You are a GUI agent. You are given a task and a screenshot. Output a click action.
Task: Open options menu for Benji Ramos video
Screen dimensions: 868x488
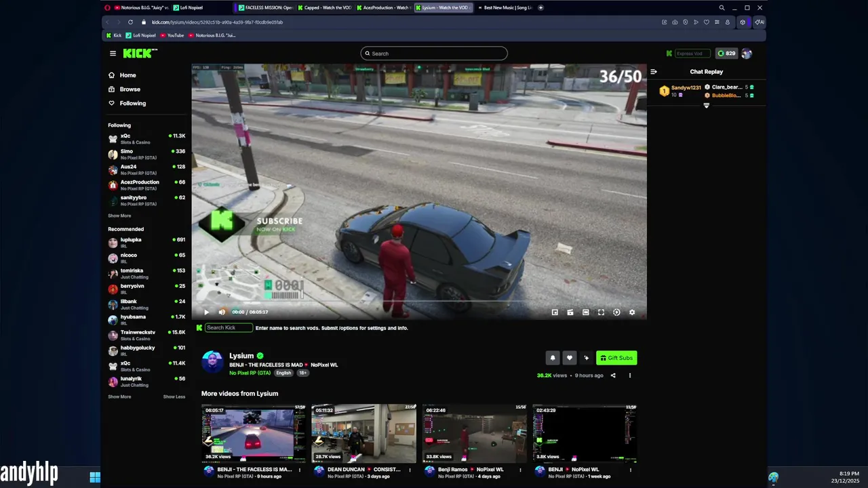[x=520, y=470]
